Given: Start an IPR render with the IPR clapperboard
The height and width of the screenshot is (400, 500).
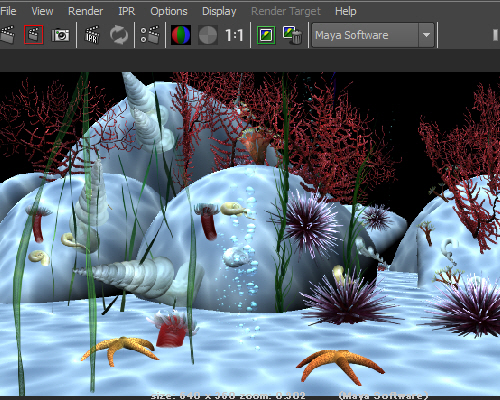Looking at the screenshot, I should tap(92, 35).
